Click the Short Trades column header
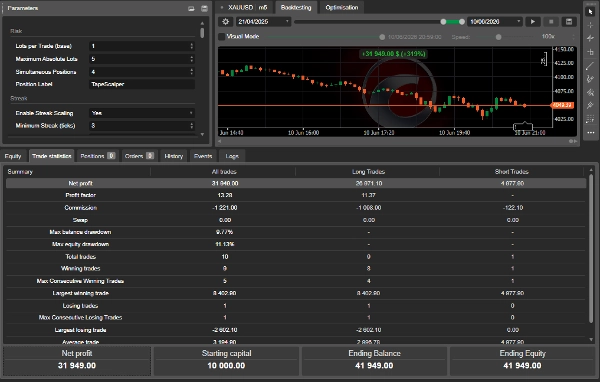600x382 pixels. coord(512,172)
